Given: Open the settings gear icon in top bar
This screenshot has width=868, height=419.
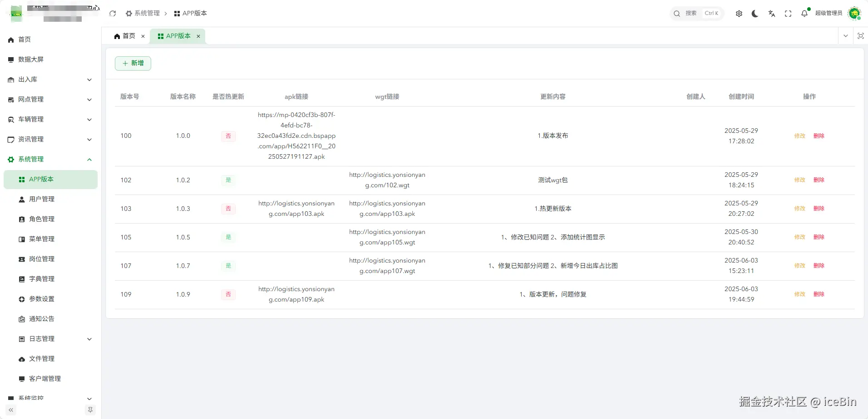Looking at the screenshot, I should (739, 14).
